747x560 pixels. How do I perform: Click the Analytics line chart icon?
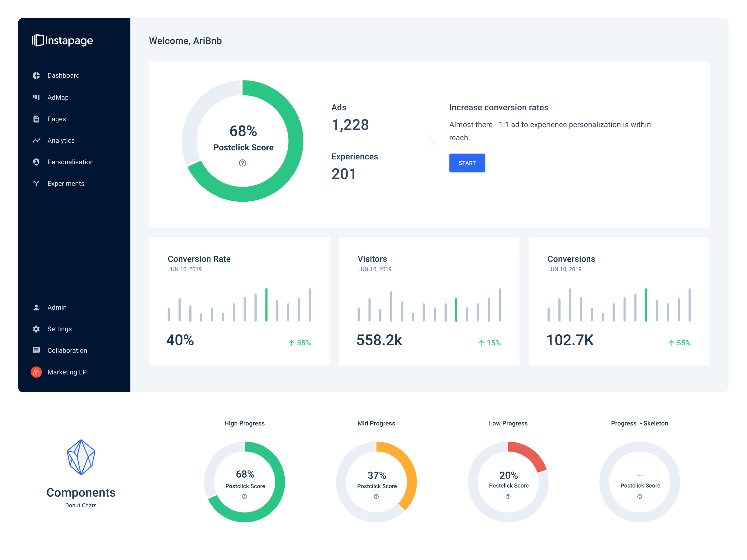(36, 140)
